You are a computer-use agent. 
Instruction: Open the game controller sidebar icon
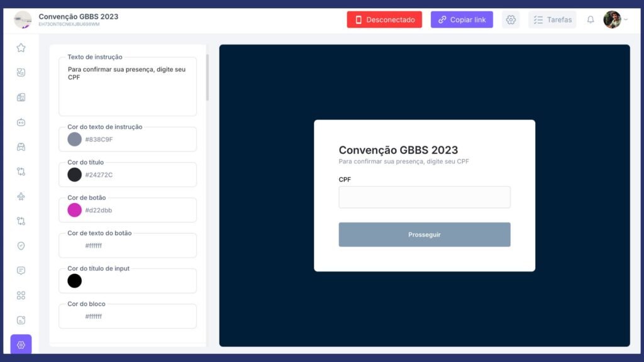point(21,147)
